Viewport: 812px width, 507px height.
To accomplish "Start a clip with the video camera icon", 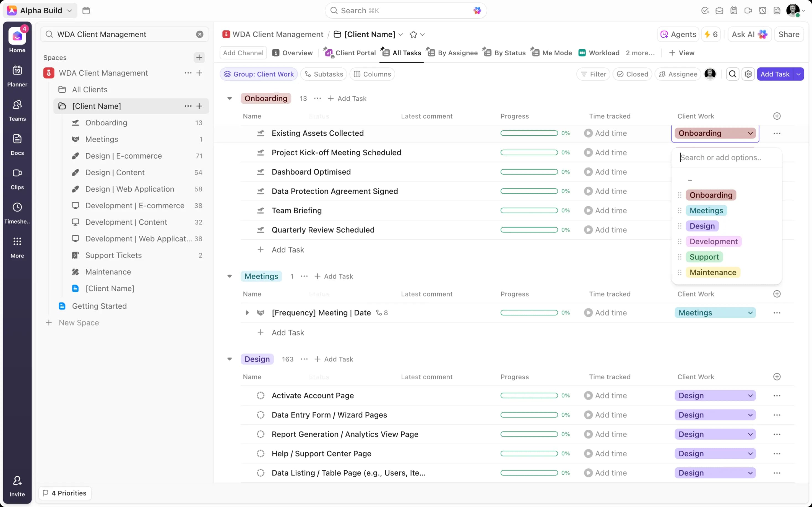I will tap(748, 10).
